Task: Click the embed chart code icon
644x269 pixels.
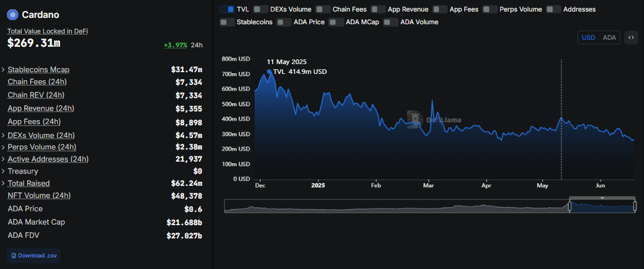Action: pyautogui.click(x=631, y=38)
